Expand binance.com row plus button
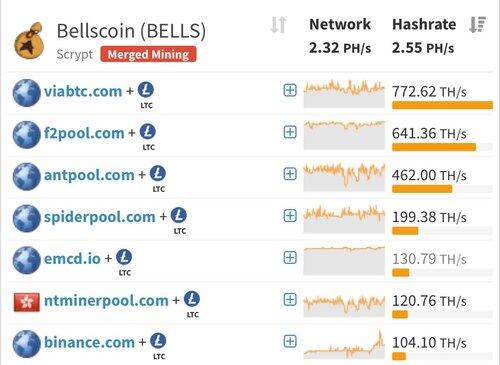 coord(290,341)
